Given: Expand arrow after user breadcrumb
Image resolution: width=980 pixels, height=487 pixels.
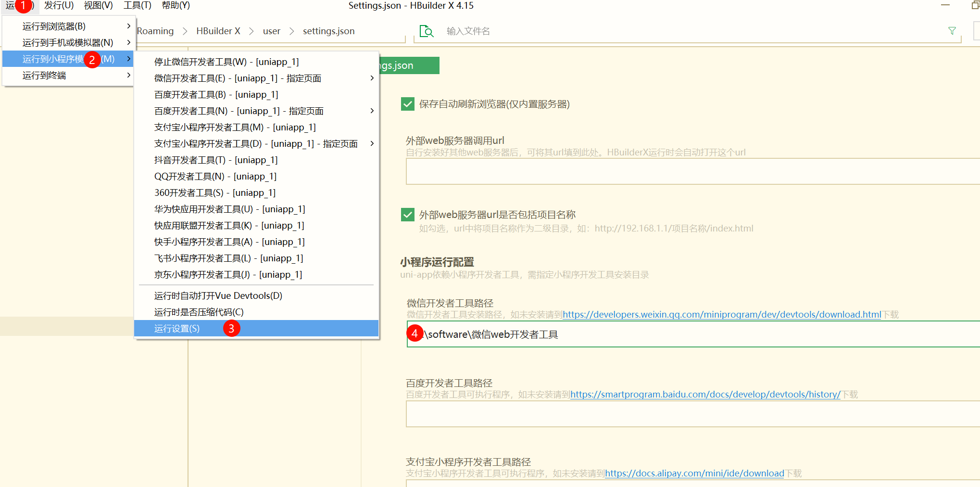Looking at the screenshot, I should pos(291,31).
